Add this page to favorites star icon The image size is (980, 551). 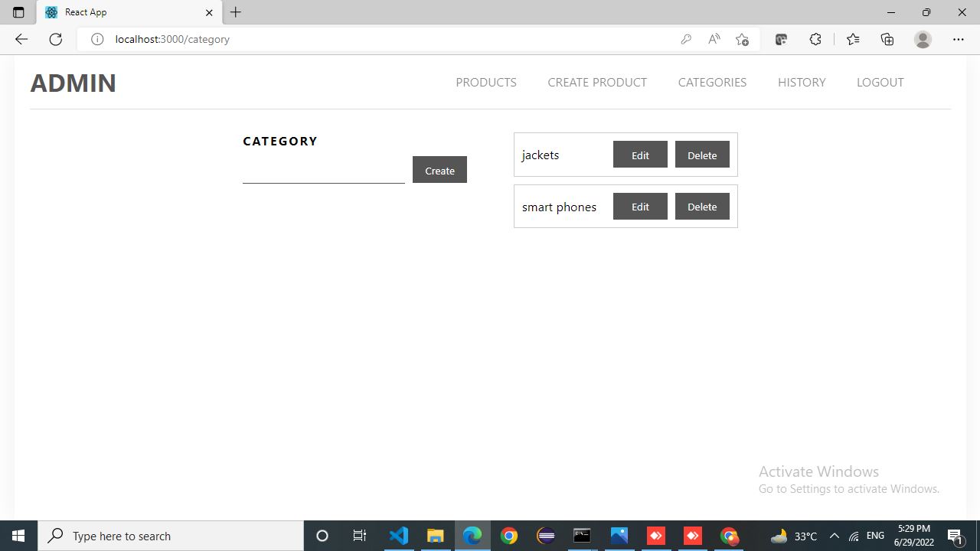point(742,39)
